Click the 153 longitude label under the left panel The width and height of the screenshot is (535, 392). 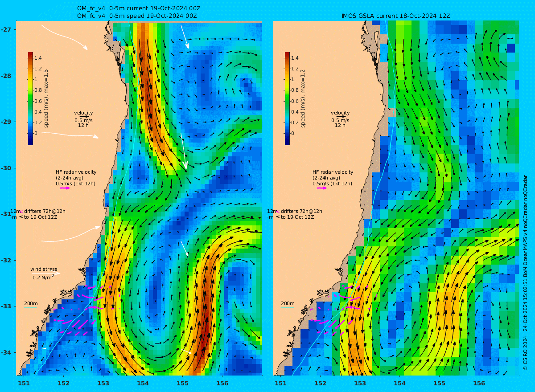pos(103,383)
